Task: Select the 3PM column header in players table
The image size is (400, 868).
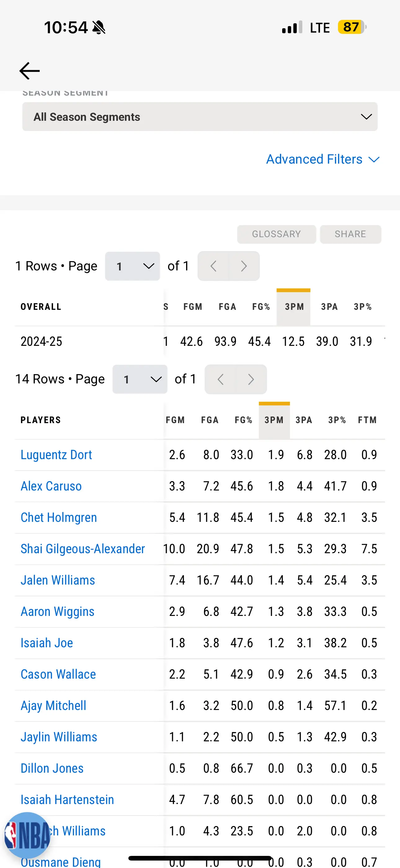Action: point(274,420)
